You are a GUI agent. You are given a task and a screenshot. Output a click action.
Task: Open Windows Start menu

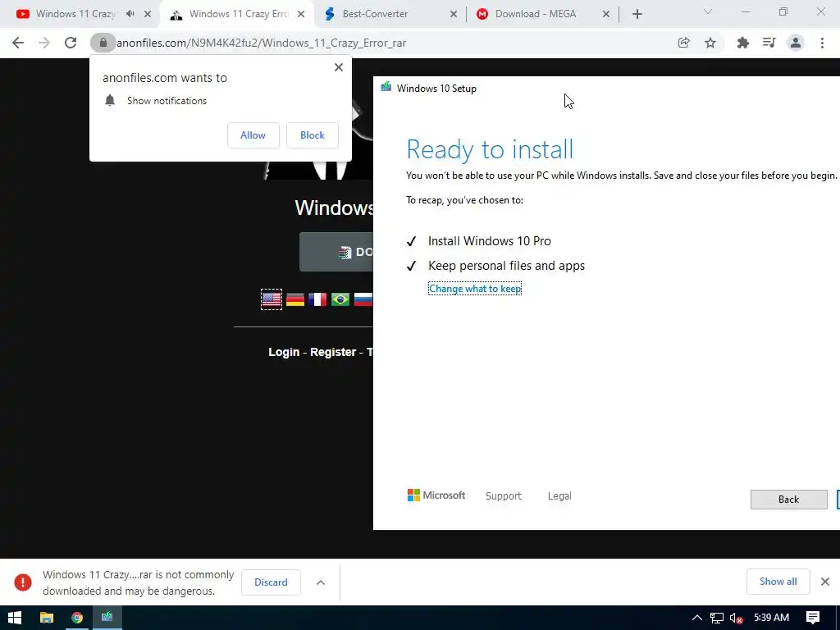pyautogui.click(x=15, y=618)
